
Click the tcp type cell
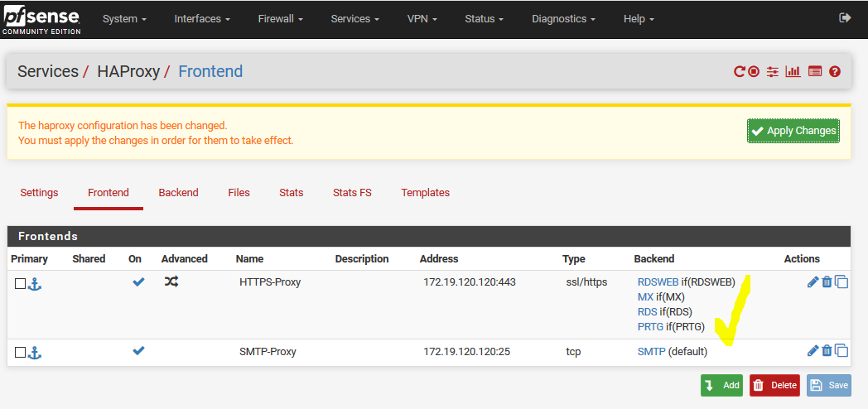[573, 351]
